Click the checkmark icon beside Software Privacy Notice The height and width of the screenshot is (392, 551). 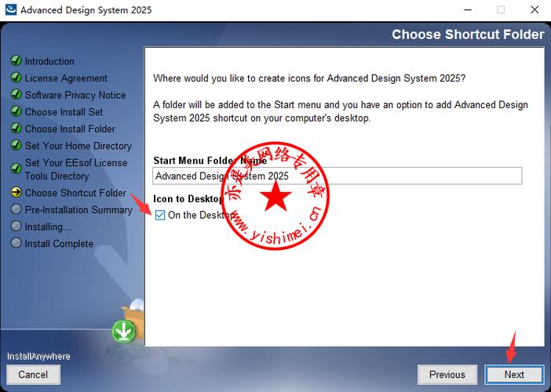point(16,95)
